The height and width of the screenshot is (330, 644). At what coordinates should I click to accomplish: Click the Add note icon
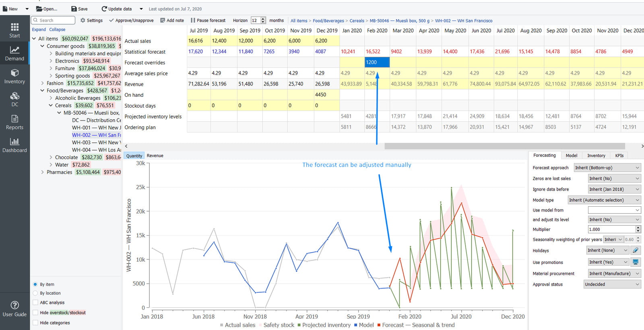click(x=163, y=20)
